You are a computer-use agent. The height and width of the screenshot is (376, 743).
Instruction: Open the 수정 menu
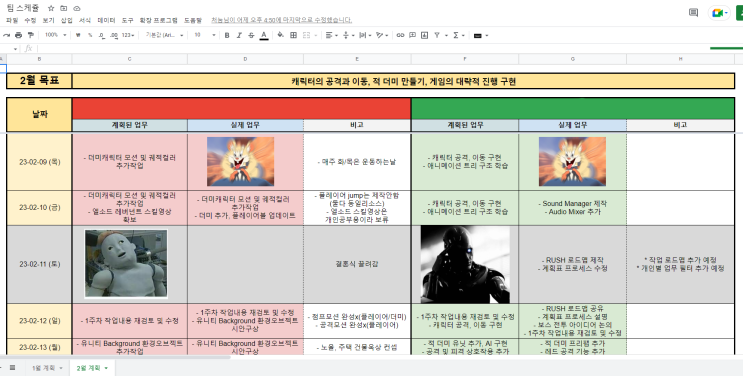click(x=30, y=20)
